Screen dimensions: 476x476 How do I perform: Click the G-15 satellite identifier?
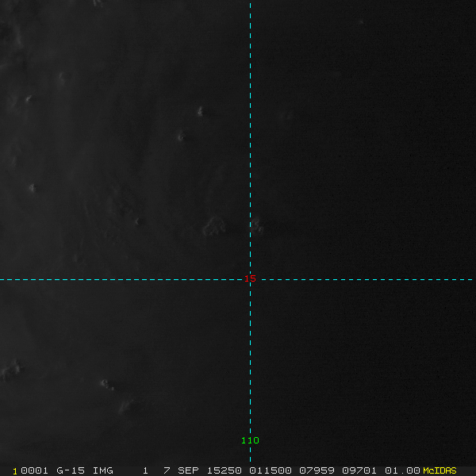[71, 470]
